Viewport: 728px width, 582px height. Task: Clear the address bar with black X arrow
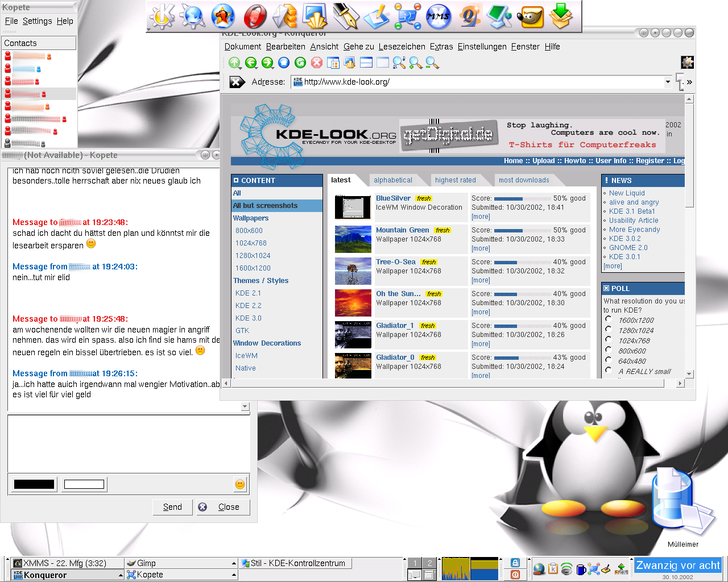237,82
